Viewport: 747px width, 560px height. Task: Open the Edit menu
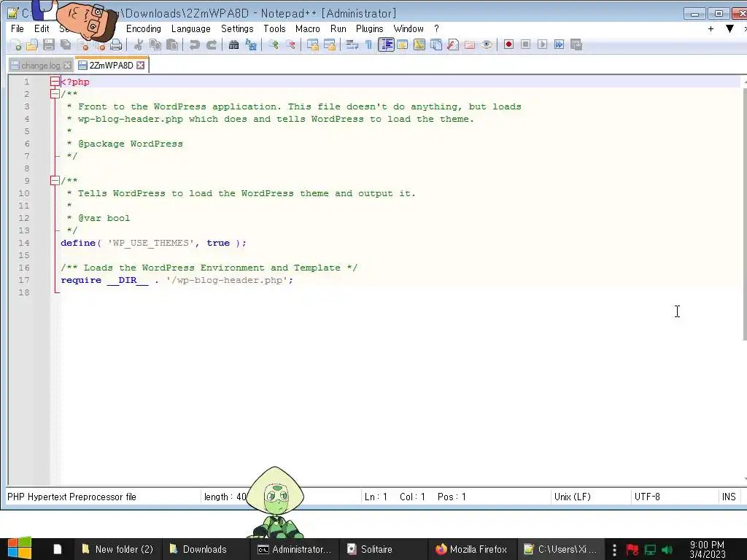[x=42, y=28]
